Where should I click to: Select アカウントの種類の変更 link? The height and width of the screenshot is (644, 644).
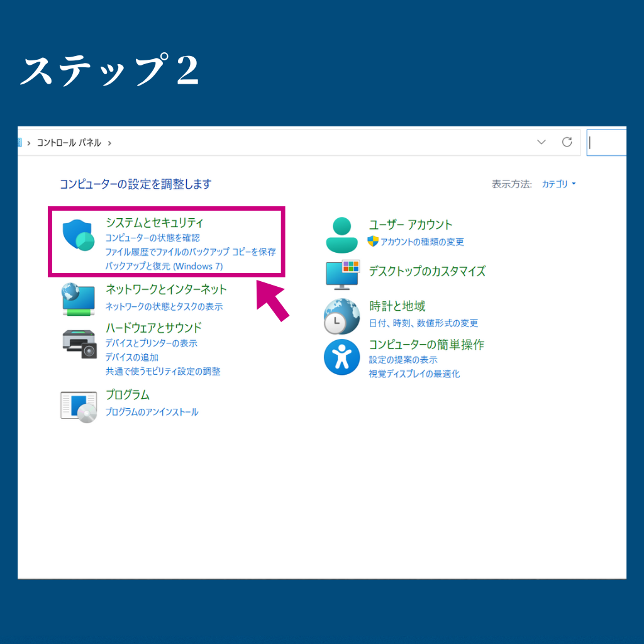(422, 241)
